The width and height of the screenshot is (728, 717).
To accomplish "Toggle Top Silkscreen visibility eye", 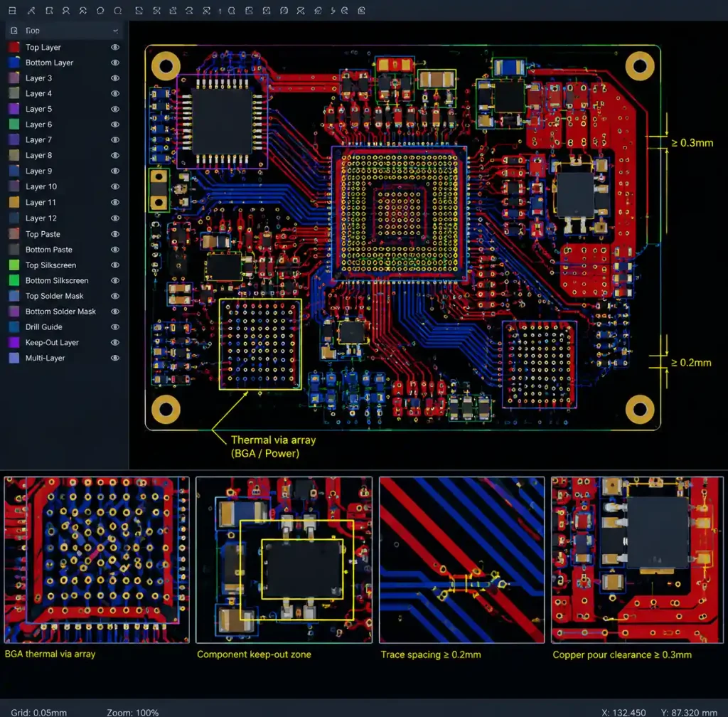I will [114, 265].
